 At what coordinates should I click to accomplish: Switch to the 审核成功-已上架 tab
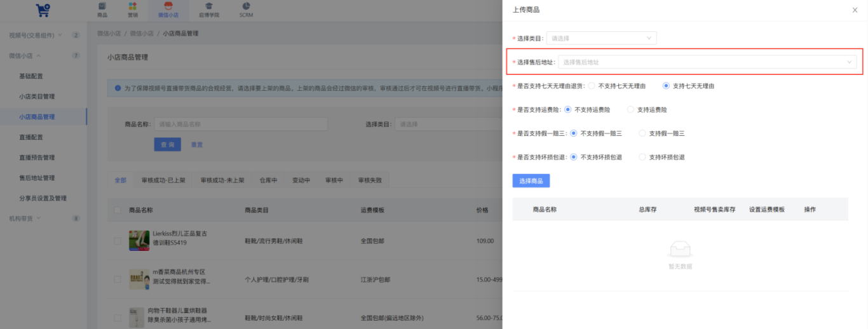point(163,180)
